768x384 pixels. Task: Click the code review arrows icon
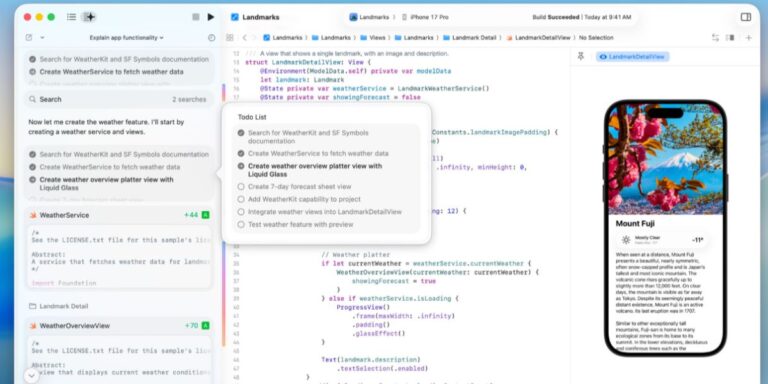[716, 38]
